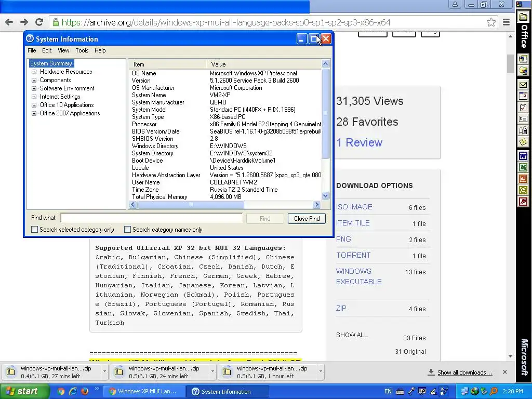
Task: Open the TORRENT download link
Action: click(x=353, y=255)
